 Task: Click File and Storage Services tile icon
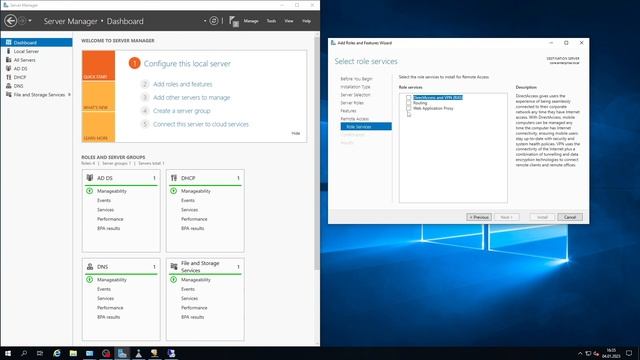point(174,267)
